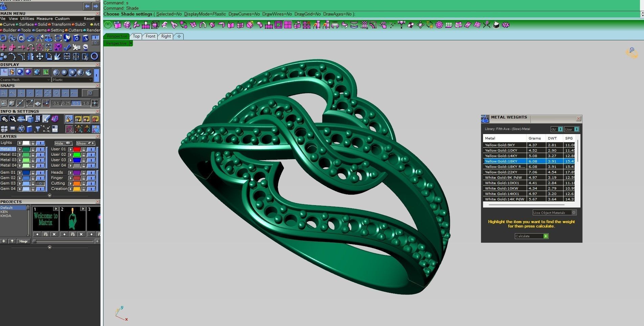The height and width of the screenshot is (326, 644).
Task: Click the project thumbnails slider handle
Action: point(34,241)
